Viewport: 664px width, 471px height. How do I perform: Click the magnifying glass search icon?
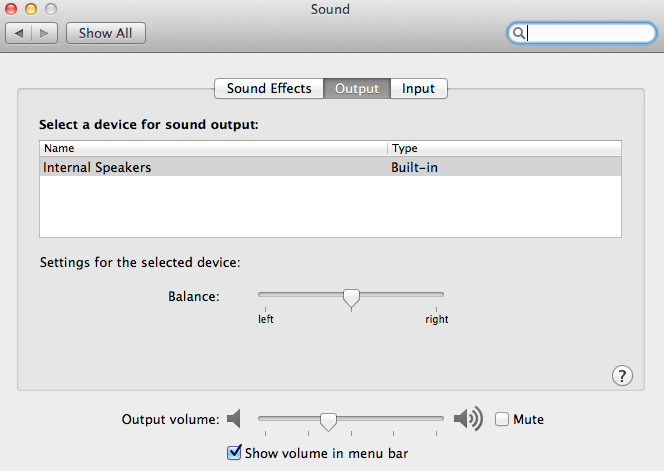point(518,33)
